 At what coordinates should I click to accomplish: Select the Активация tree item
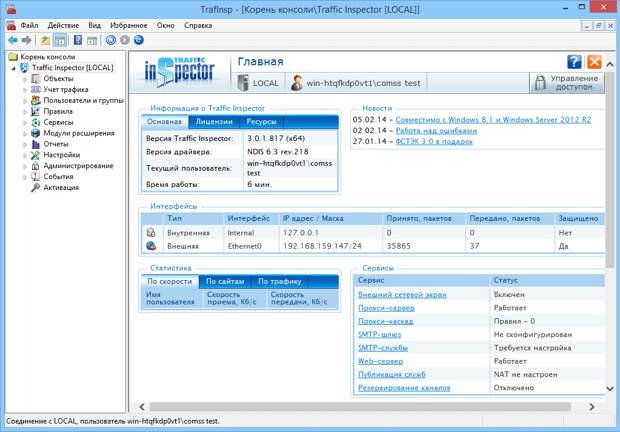tap(61, 187)
